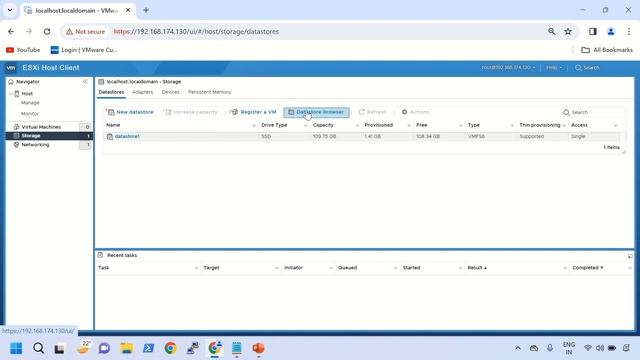Open the Drive Type column dropdown
This screenshot has height=360, width=640.
pos(306,125)
